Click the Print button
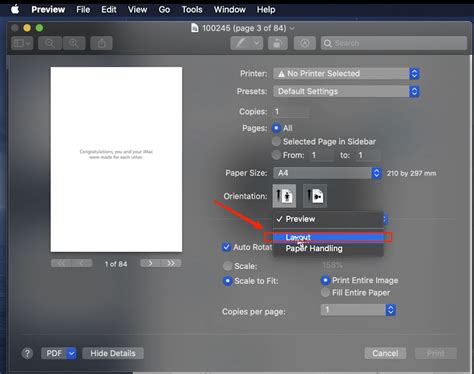Image resolution: width=474 pixels, height=374 pixels. [435, 353]
